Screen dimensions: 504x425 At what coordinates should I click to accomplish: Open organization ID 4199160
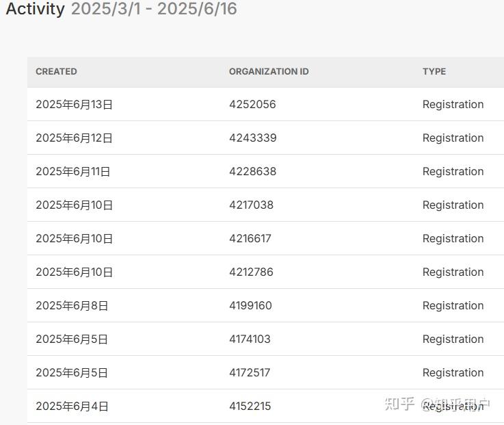click(x=250, y=305)
